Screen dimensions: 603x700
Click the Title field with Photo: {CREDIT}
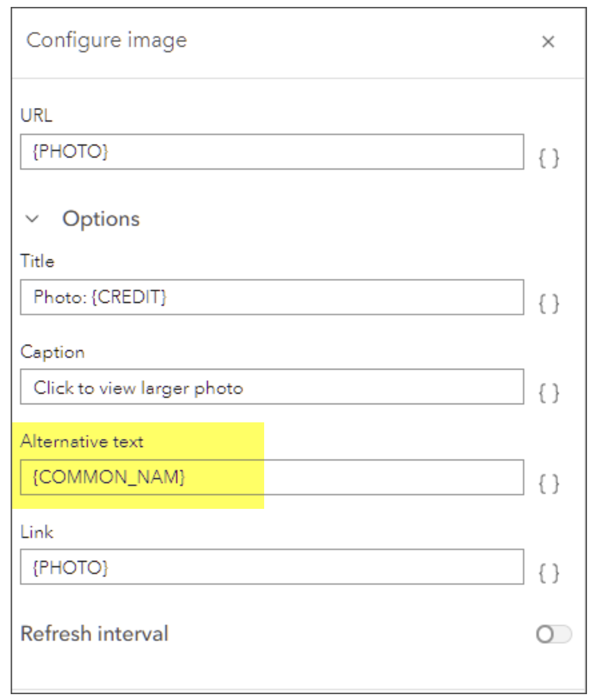tap(272, 297)
